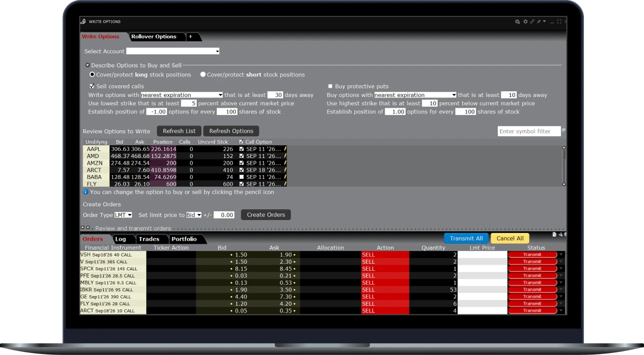This screenshot has width=644, height=355.
Task: Click covered calls days away field
Action: (275, 95)
